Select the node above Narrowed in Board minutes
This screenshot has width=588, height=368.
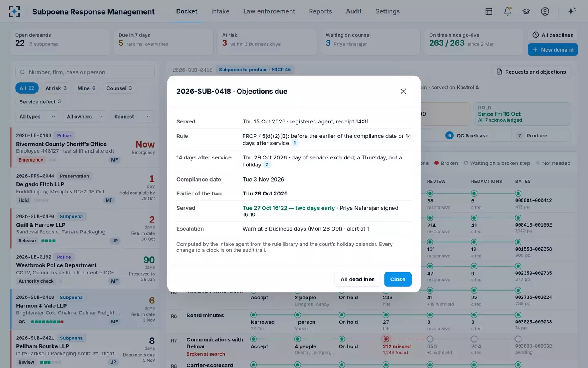[x=254, y=315]
